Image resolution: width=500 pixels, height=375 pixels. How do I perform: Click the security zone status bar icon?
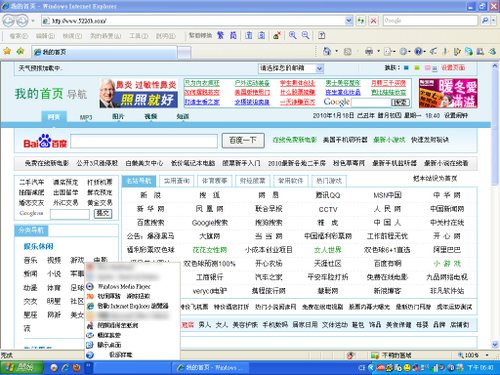[375, 355]
